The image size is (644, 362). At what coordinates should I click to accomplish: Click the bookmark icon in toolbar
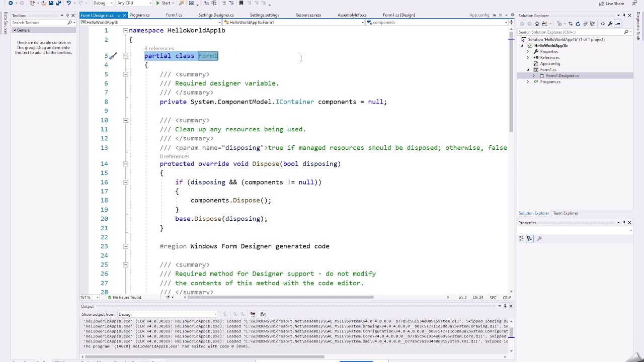tap(241, 3)
